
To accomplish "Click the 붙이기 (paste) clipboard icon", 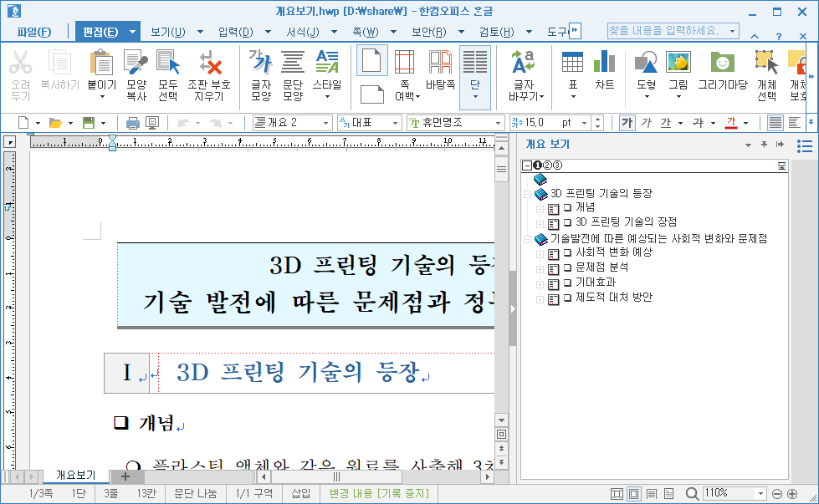I will point(101,63).
